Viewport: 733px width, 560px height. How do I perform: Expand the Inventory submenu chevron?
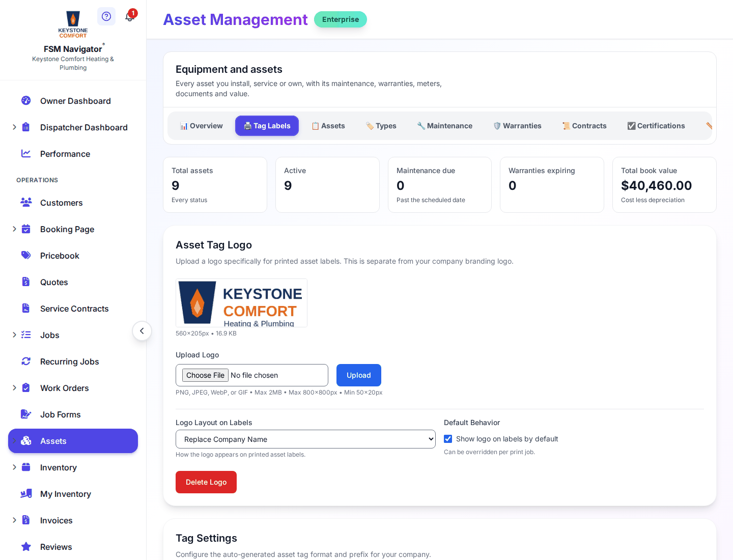pos(14,467)
